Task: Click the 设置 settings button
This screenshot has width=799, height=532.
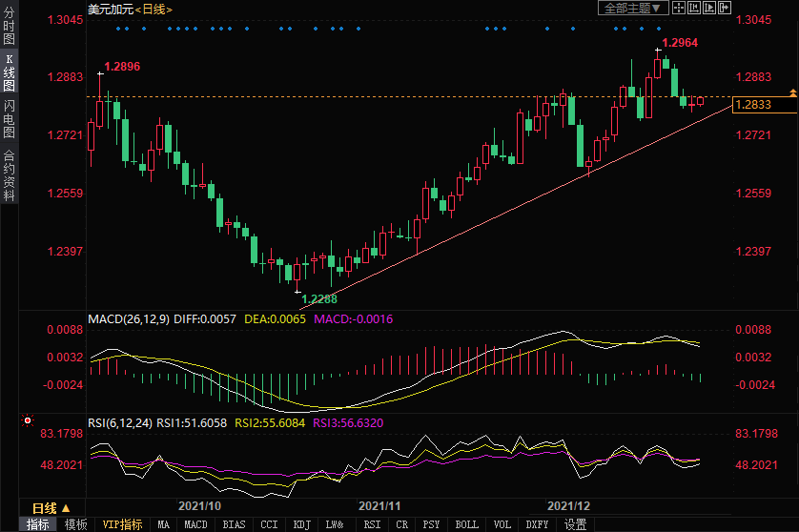Action: click(x=575, y=524)
